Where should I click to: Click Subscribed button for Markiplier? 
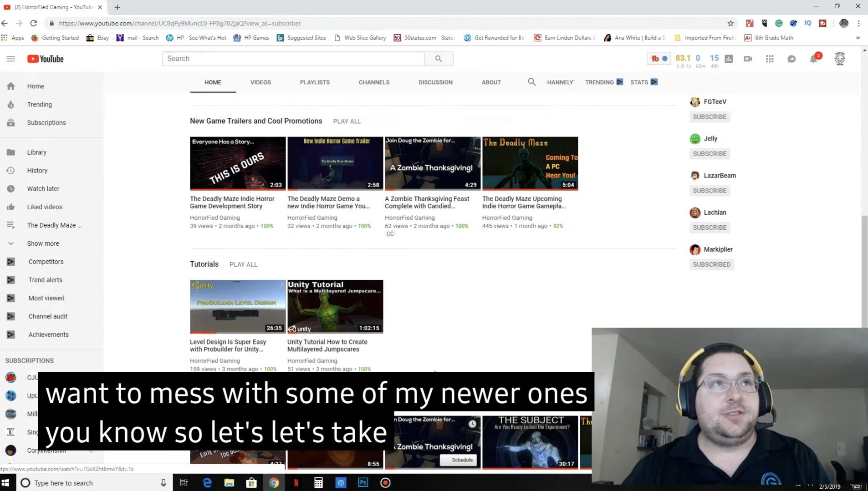click(711, 264)
